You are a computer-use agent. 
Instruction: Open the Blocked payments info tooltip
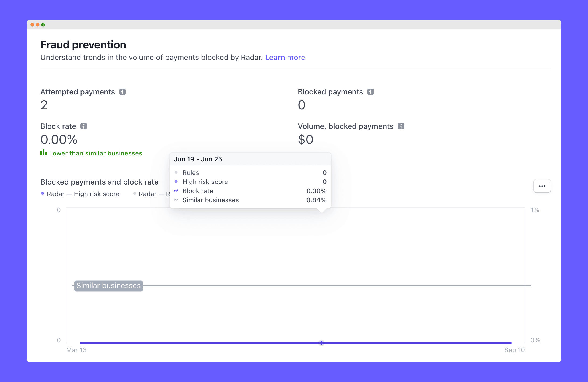(x=370, y=92)
